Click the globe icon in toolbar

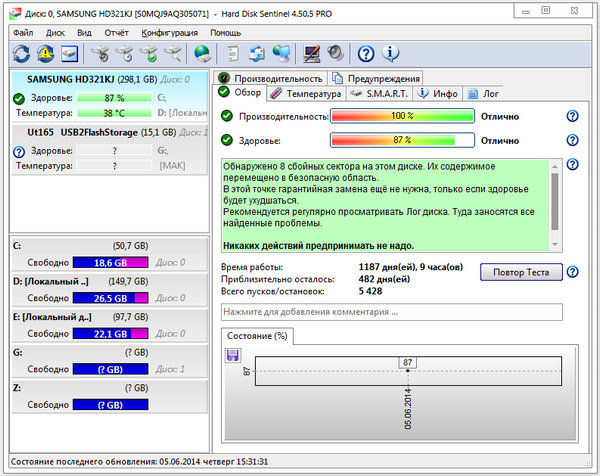pyautogui.click(x=203, y=53)
